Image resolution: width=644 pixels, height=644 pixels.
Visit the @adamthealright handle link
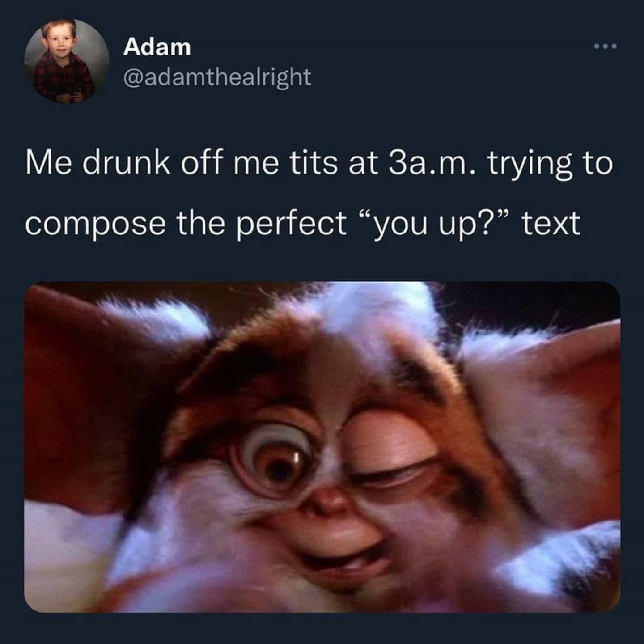tap(217, 77)
